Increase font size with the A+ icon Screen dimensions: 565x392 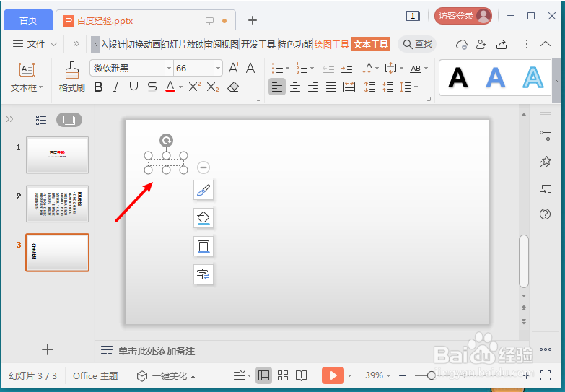(234, 68)
